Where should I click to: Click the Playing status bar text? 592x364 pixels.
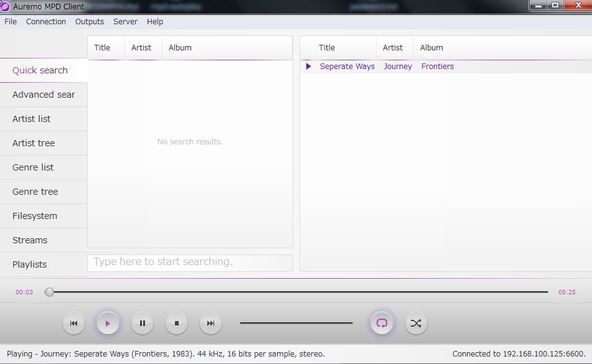point(166,354)
